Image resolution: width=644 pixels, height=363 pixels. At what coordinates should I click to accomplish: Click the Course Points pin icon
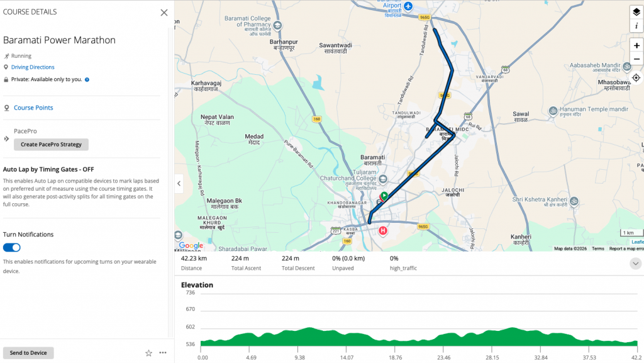pos(6,108)
